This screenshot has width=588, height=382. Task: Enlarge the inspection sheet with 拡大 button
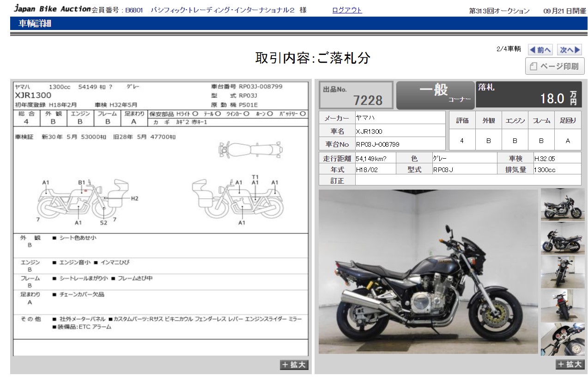(x=294, y=365)
